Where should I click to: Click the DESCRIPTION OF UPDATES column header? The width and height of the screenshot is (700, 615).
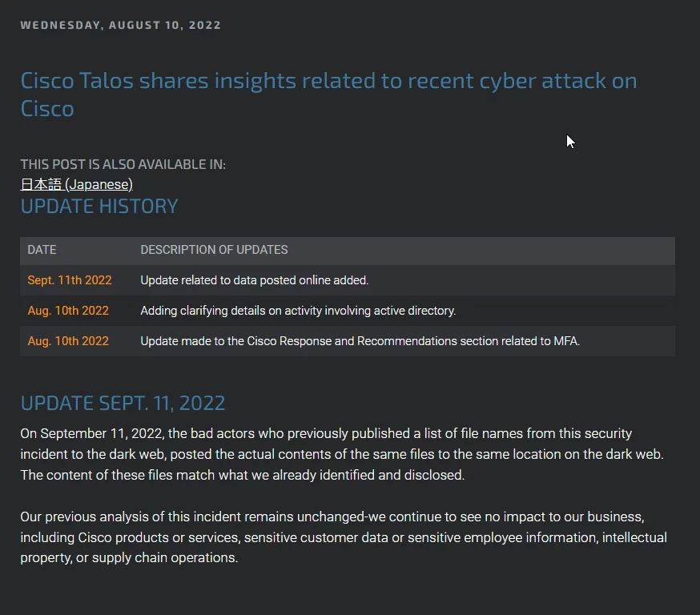pos(215,250)
